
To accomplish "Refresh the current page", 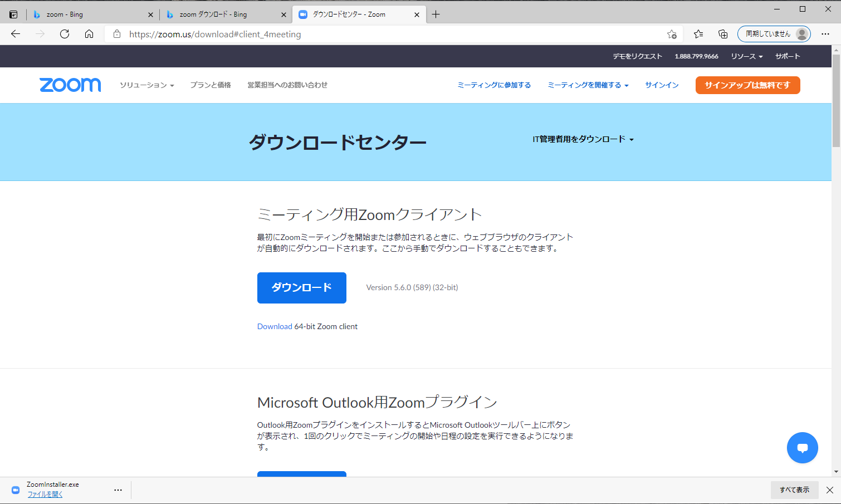I will (x=65, y=34).
